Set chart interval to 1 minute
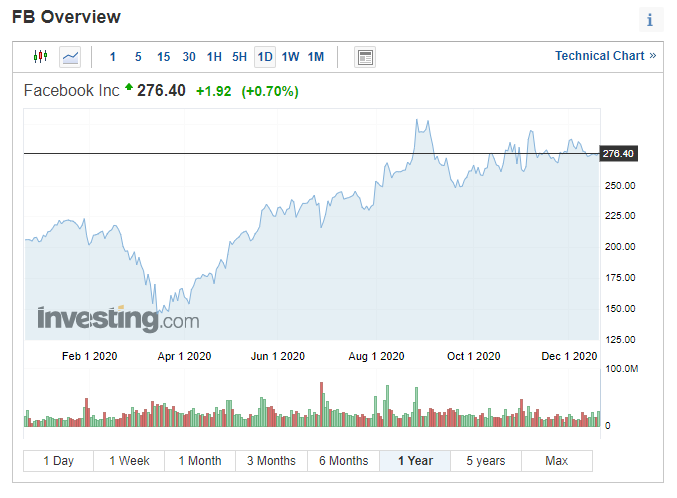Viewport: 677px width, 498px height. click(x=113, y=57)
